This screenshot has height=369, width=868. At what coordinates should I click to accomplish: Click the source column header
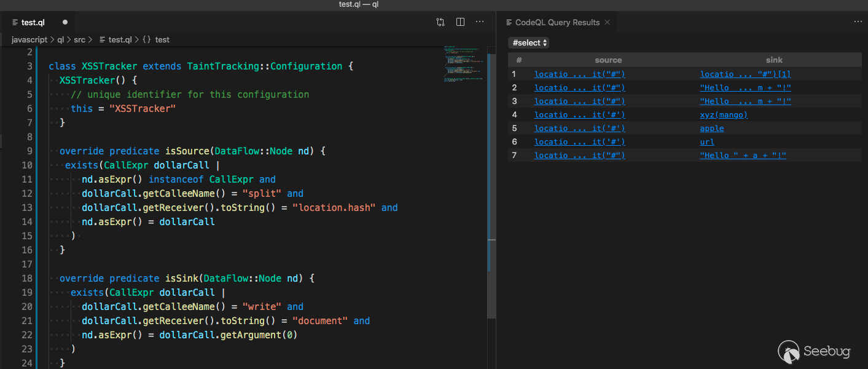coord(608,60)
